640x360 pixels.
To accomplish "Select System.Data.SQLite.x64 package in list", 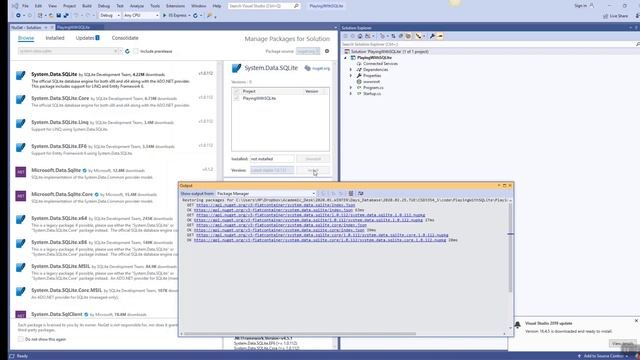I will click(96, 224).
